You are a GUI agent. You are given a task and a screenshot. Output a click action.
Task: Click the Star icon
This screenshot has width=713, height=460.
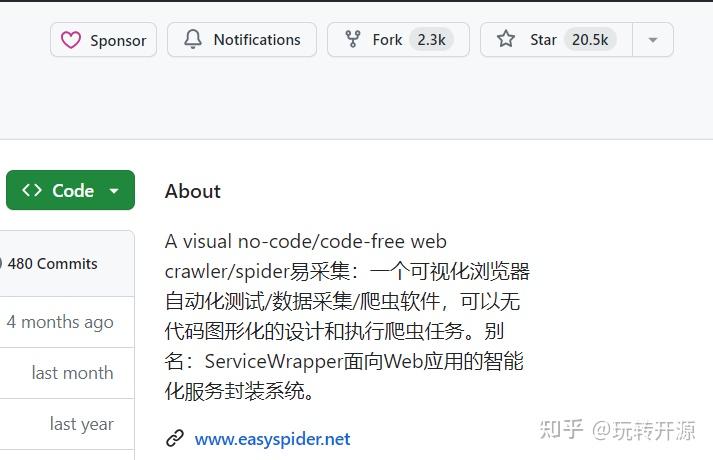tap(506, 39)
